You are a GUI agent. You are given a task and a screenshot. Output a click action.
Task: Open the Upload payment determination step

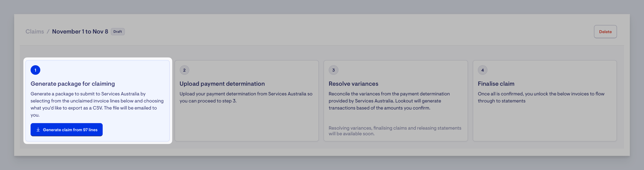pyautogui.click(x=222, y=84)
